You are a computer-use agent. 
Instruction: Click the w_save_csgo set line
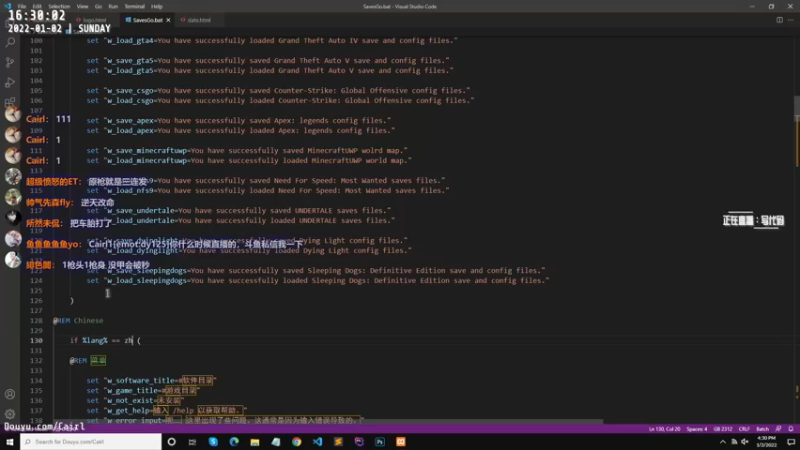tap(279, 91)
